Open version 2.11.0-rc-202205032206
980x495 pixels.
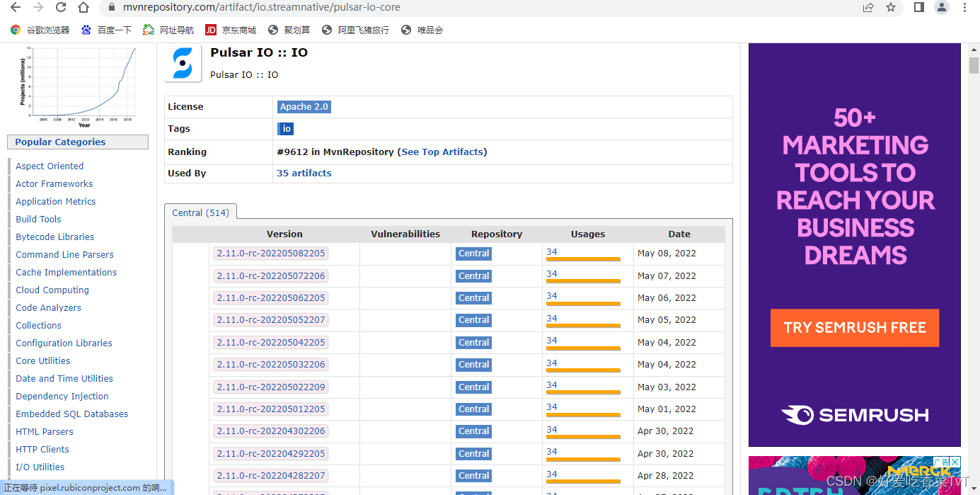coord(271,364)
